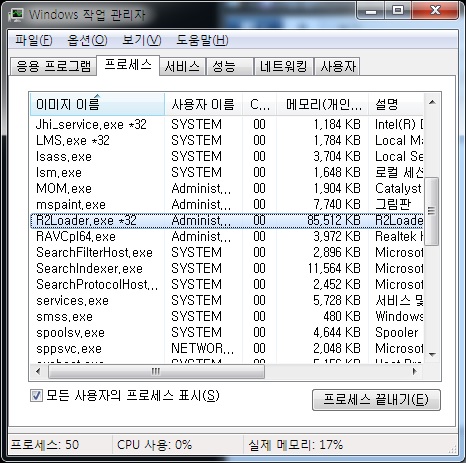Open the 성능 tab
This screenshot has height=463, width=466.
tap(230, 66)
